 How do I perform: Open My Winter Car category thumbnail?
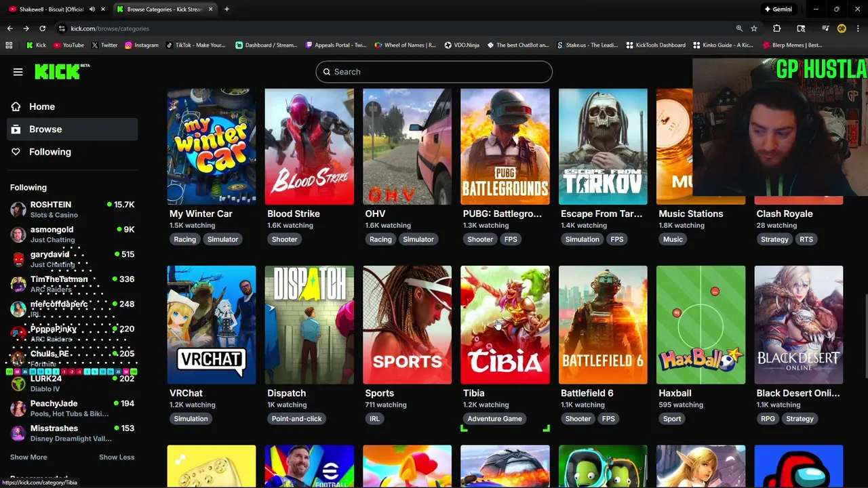click(x=212, y=146)
